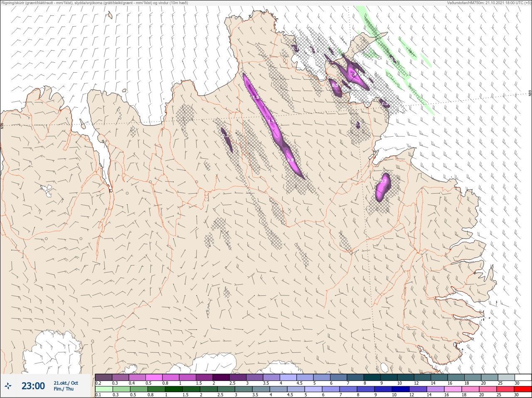Click the dark green rain swatch between 1 and 1.5

(x=174, y=389)
